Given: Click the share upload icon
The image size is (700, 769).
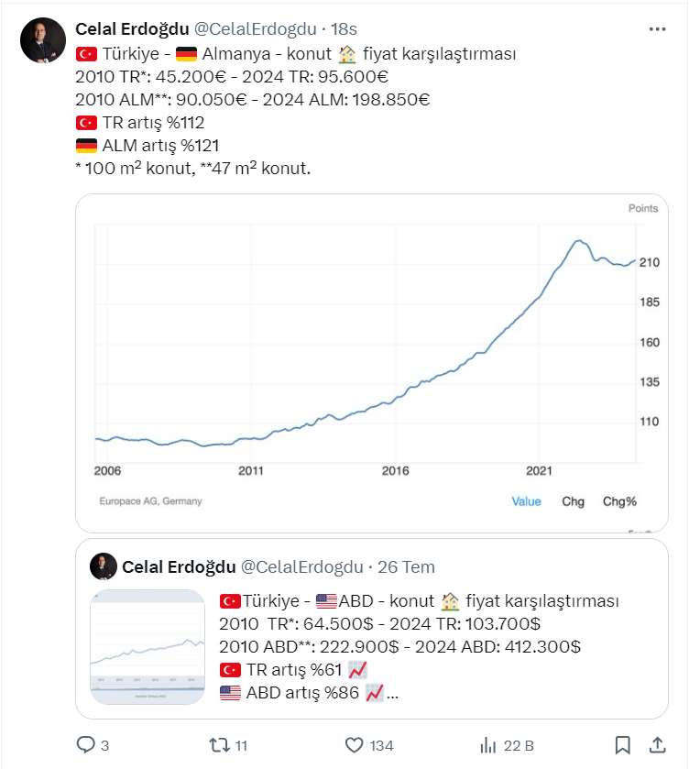Looking at the screenshot, I should point(657,744).
